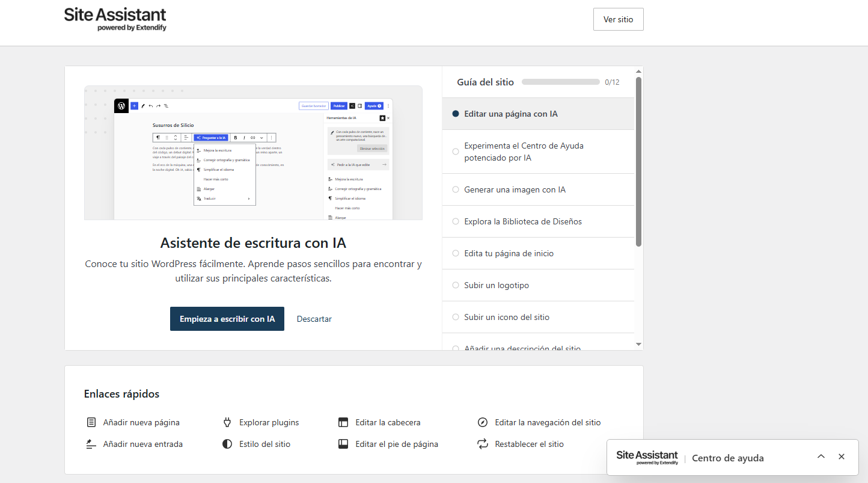Click the 0/12 progress counter
This screenshot has width=868, height=483.
pyautogui.click(x=612, y=82)
